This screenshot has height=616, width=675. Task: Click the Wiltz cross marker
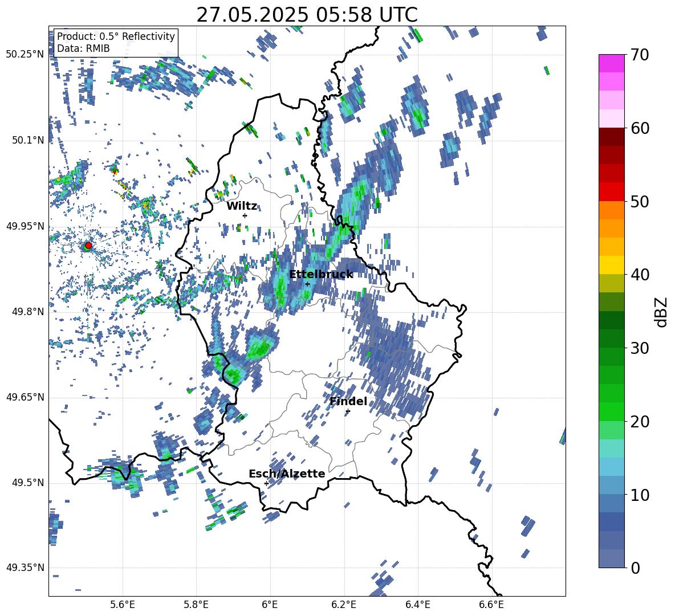tap(245, 215)
